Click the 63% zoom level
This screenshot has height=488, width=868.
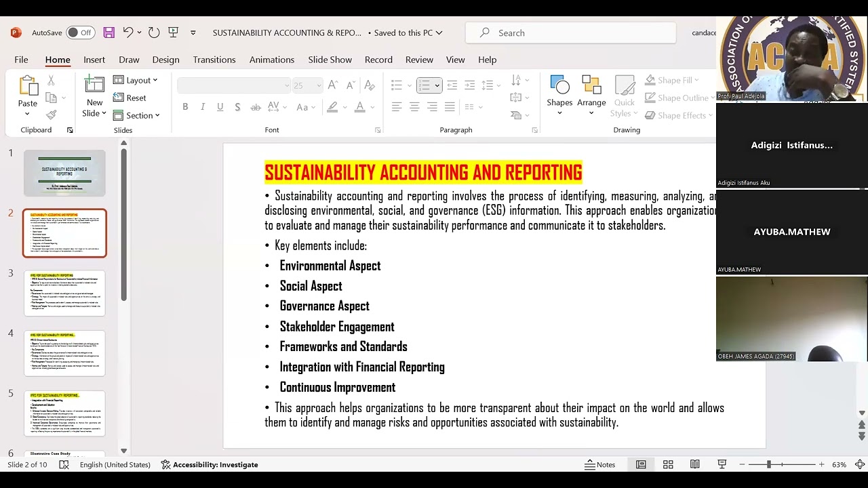click(x=839, y=464)
